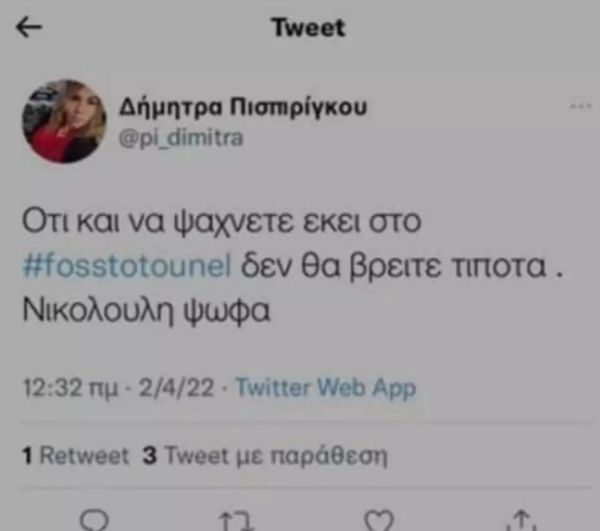Image resolution: width=600 pixels, height=531 pixels.
Task: Open the Twitter Web App source link
Action: [x=326, y=388]
